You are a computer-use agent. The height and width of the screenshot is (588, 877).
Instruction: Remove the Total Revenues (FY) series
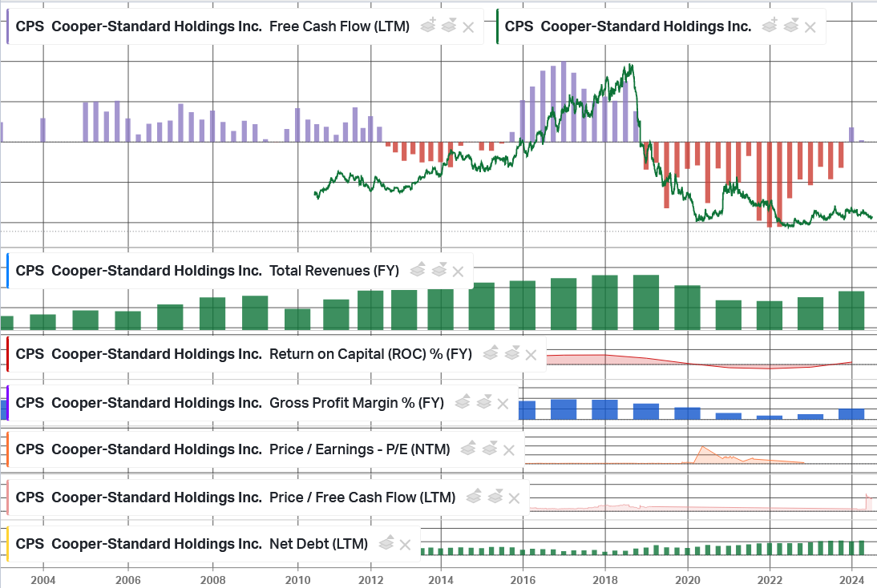coord(458,272)
